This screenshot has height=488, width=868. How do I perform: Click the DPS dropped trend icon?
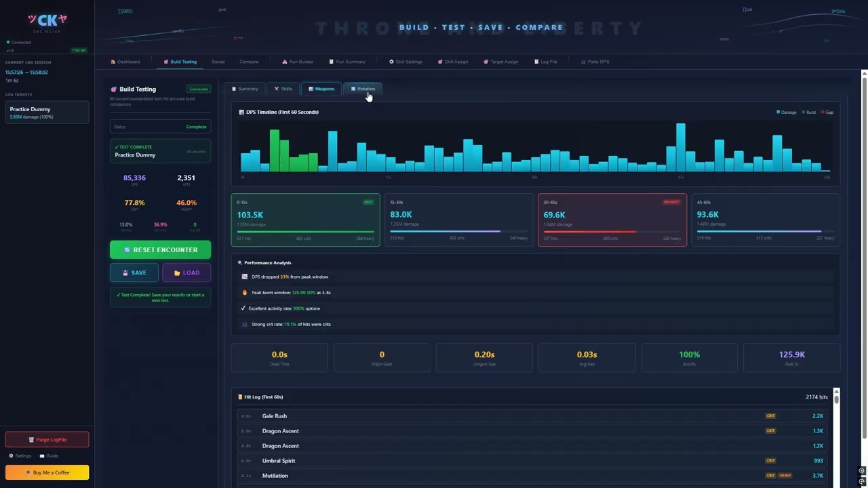point(245,277)
